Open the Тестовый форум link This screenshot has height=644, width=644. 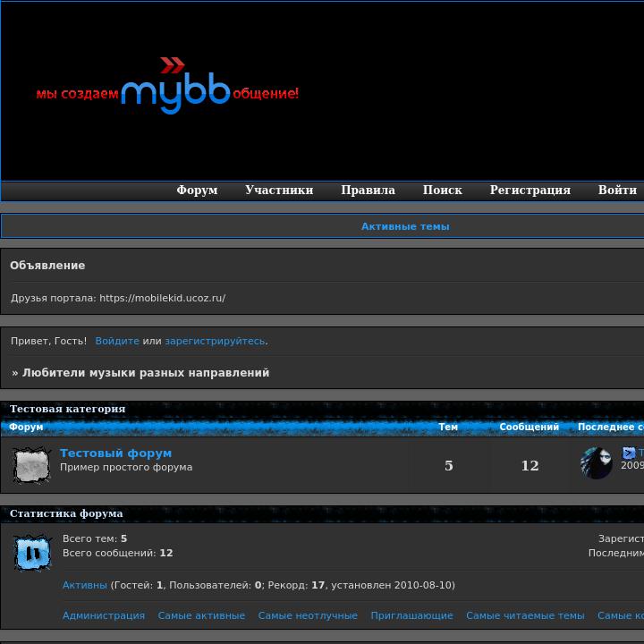[x=115, y=453]
